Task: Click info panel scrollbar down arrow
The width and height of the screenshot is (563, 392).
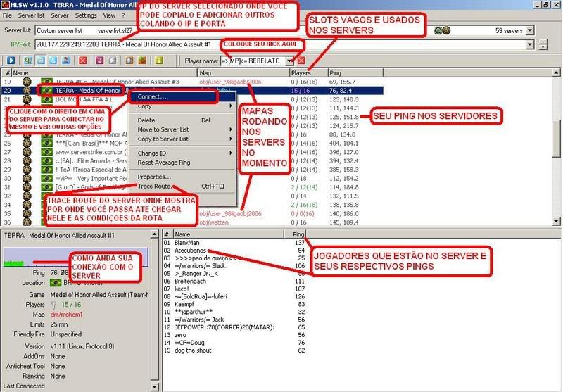Action: point(154,387)
